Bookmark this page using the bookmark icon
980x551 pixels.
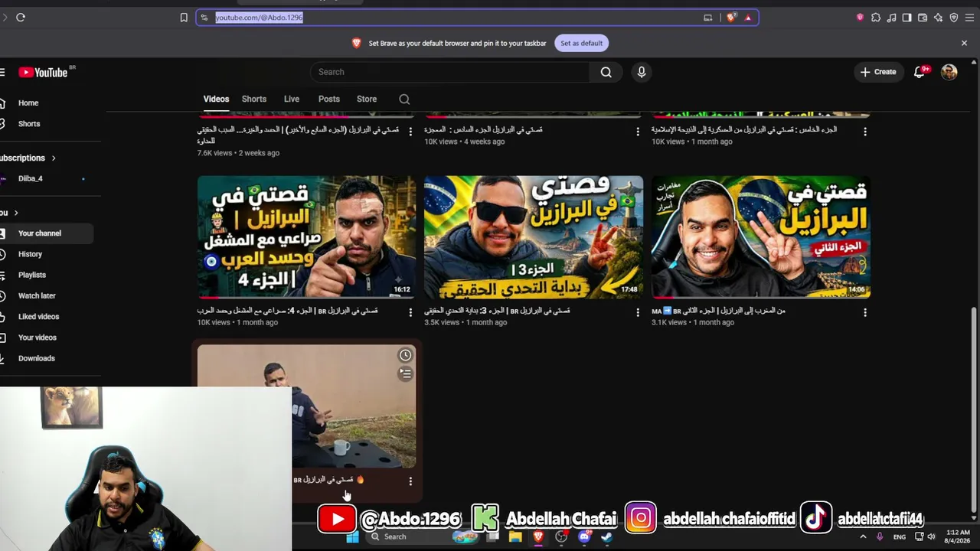point(184,18)
